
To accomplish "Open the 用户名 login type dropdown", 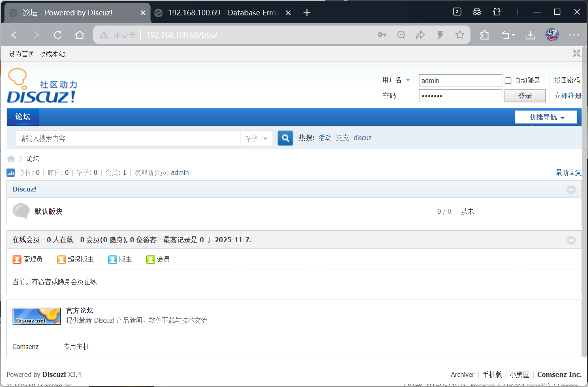I will [x=396, y=80].
